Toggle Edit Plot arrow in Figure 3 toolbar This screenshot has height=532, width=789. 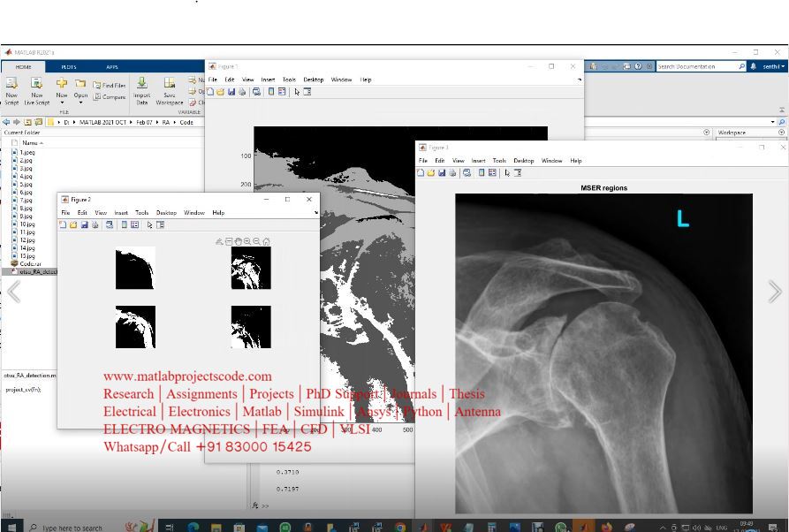click(506, 173)
